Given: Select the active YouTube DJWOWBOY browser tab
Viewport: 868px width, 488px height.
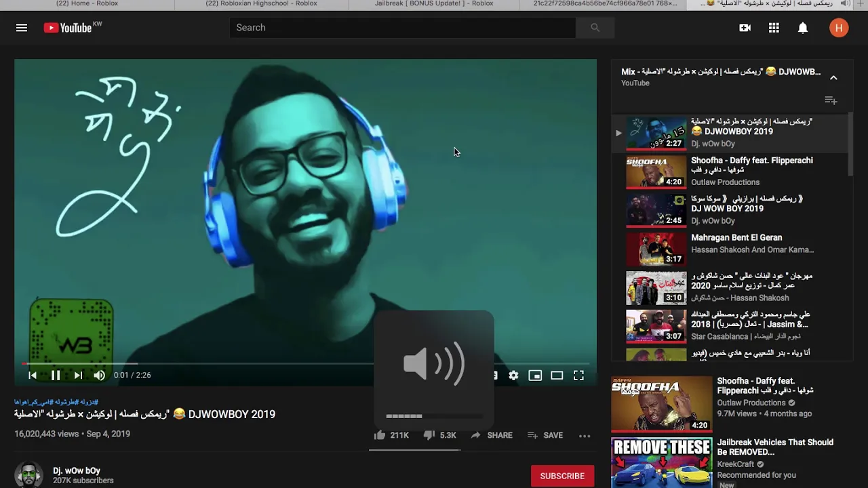Looking at the screenshot, I should pyautogui.click(x=770, y=4).
